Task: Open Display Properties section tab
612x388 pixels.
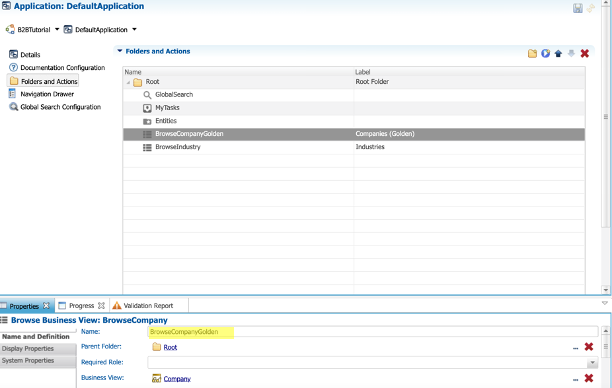Action: pos(38,349)
